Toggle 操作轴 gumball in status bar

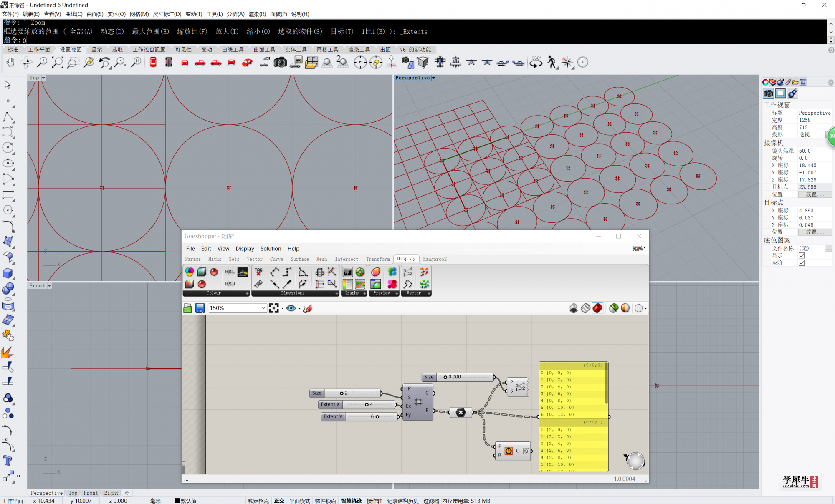point(374,501)
